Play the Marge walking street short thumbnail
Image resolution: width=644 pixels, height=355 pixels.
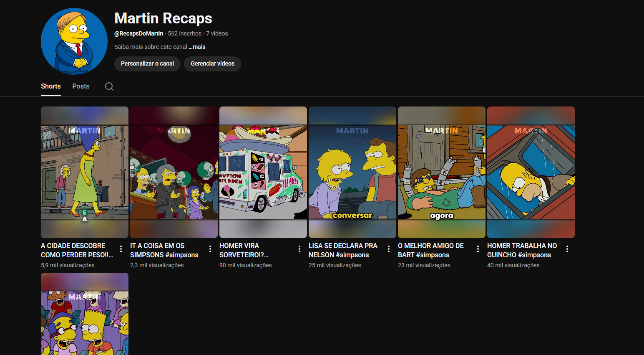pyautogui.click(x=85, y=172)
